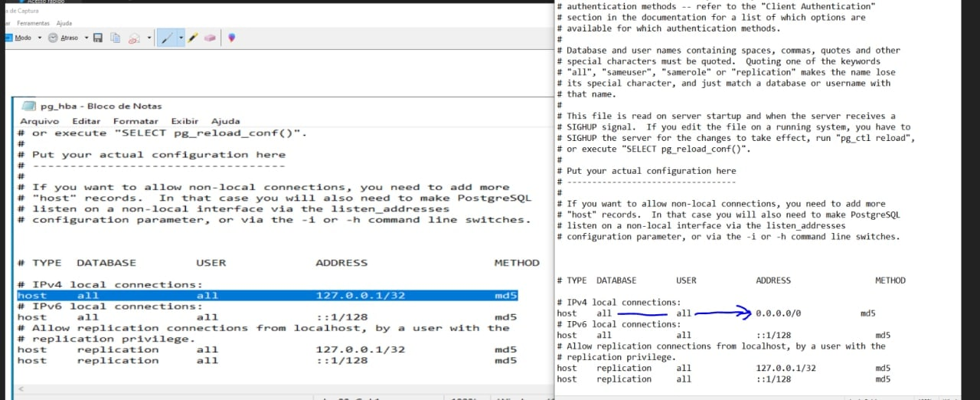Open the Pen tool options dropdown arrow
Viewport: 980px width, 400px height.
(181, 38)
